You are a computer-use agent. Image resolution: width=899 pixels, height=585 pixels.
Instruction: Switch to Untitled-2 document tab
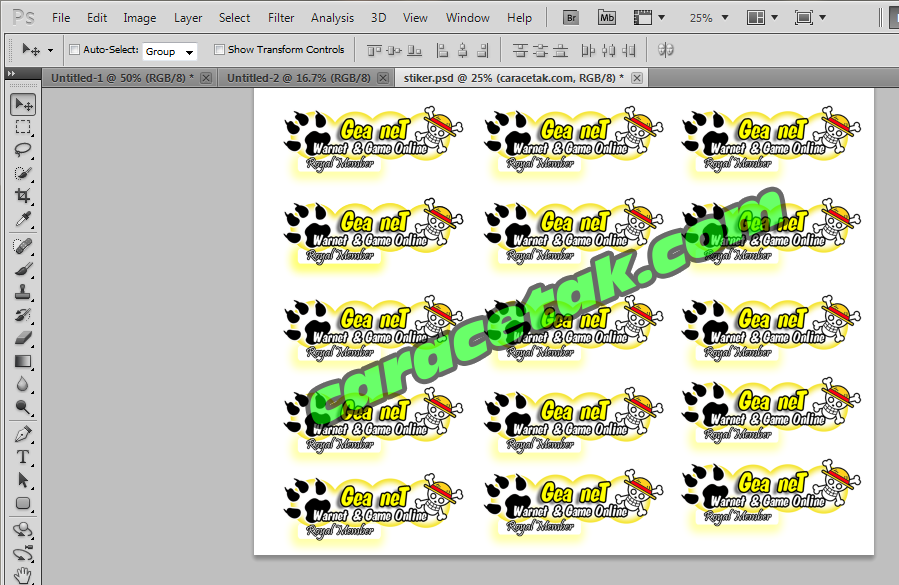pos(299,78)
